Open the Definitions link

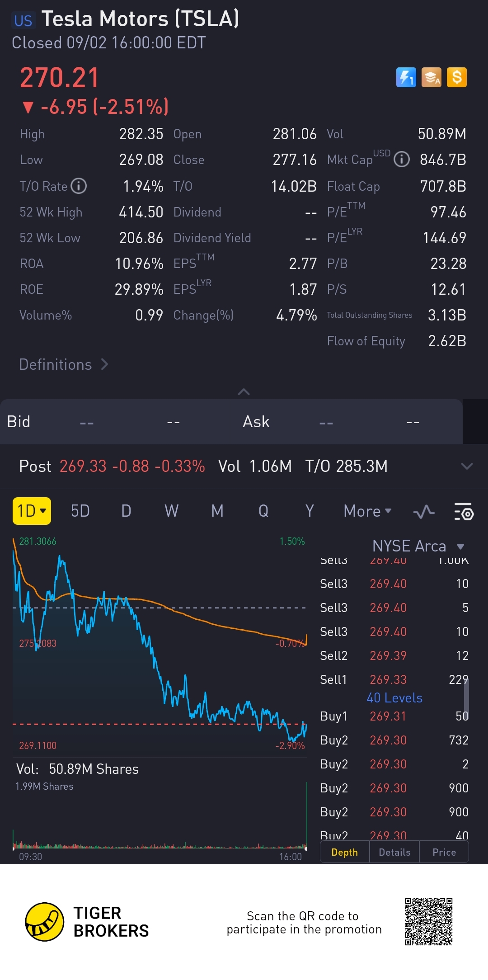click(x=63, y=364)
